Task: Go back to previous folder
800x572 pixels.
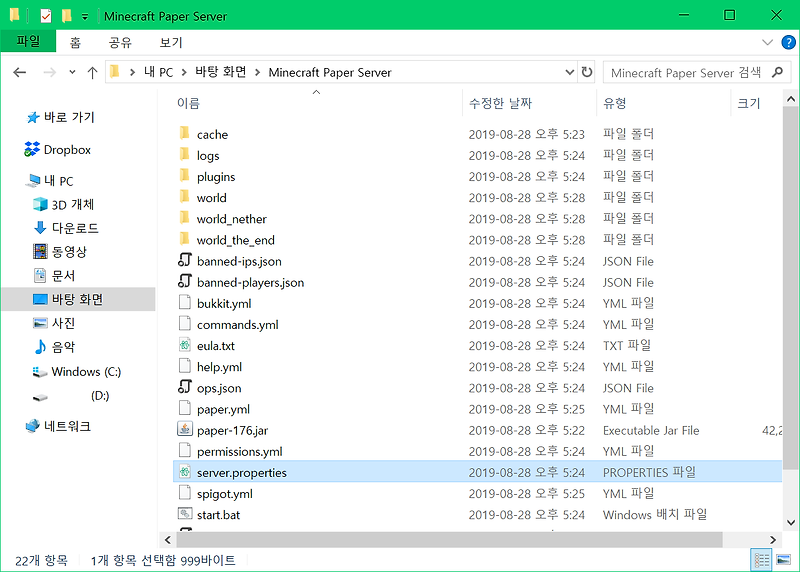Action: tap(20, 72)
